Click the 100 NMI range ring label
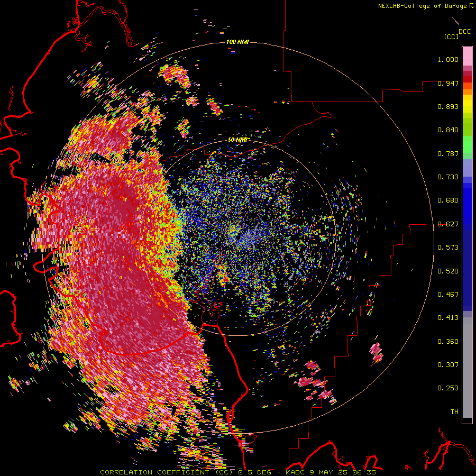This screenshot has height=476, width=476. click(x=237, y=42)
